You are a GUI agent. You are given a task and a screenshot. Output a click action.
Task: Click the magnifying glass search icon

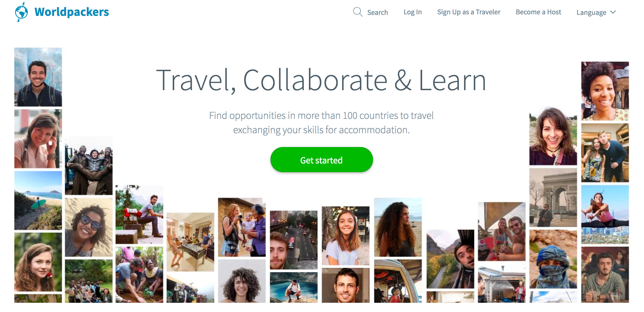(358, 12)
